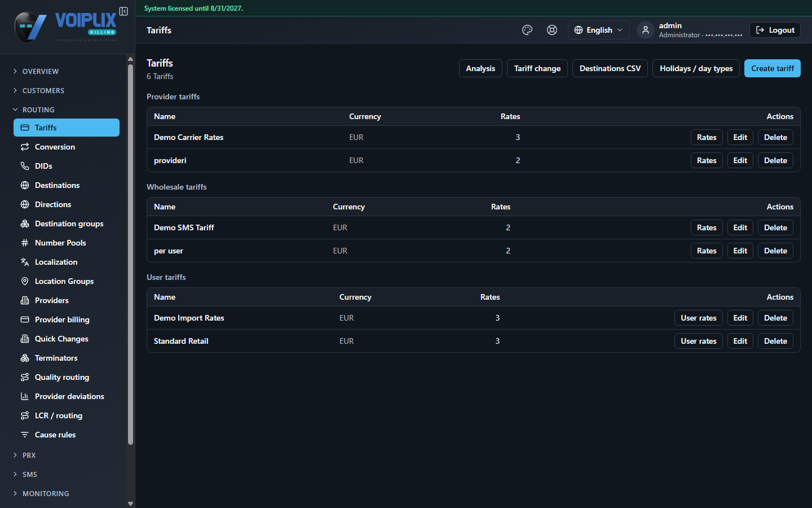Click the Location Groups pin icon
Screen dimensions: 812x508
point(25,281)
